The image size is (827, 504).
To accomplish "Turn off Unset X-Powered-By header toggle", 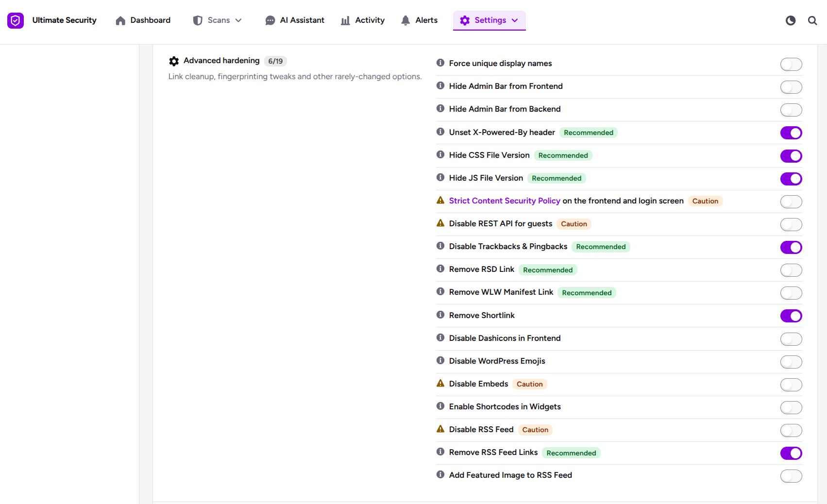I will click(791, 133).
